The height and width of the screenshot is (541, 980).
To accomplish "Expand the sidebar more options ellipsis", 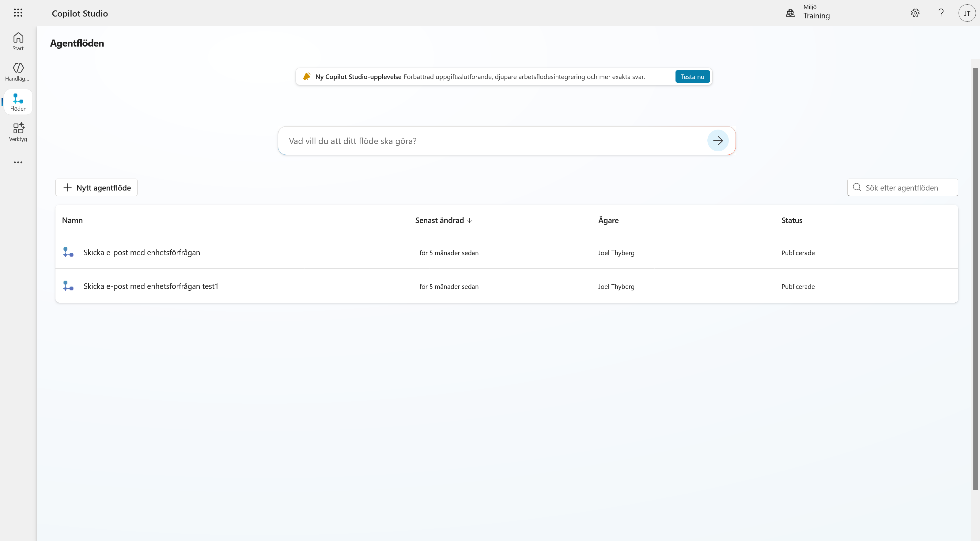I will [18, 162].
